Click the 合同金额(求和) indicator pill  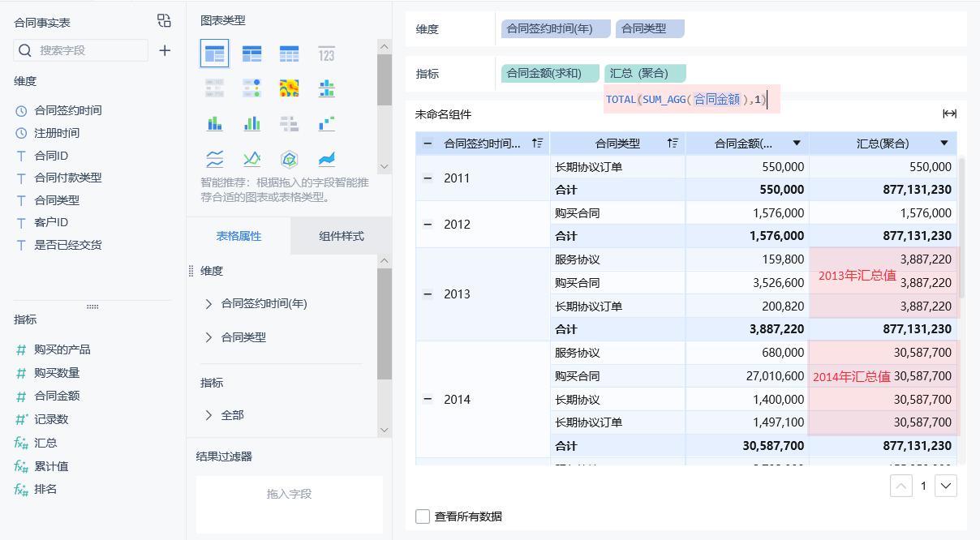pos(550,74)
